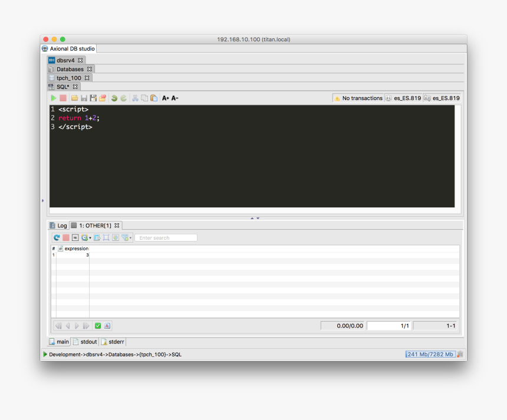
Task: Paste from clipboard icon in the editor toolbar
Action: (154, 98)
